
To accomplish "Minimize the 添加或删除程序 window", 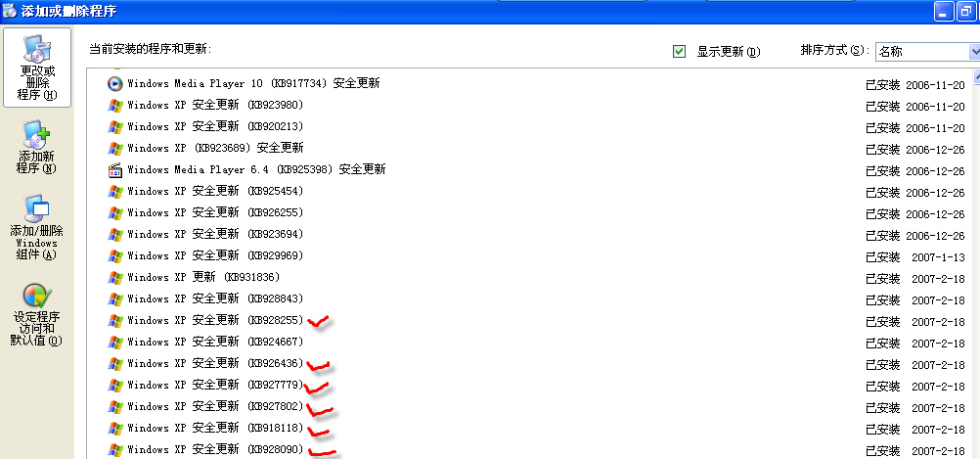I will [944, 12].
